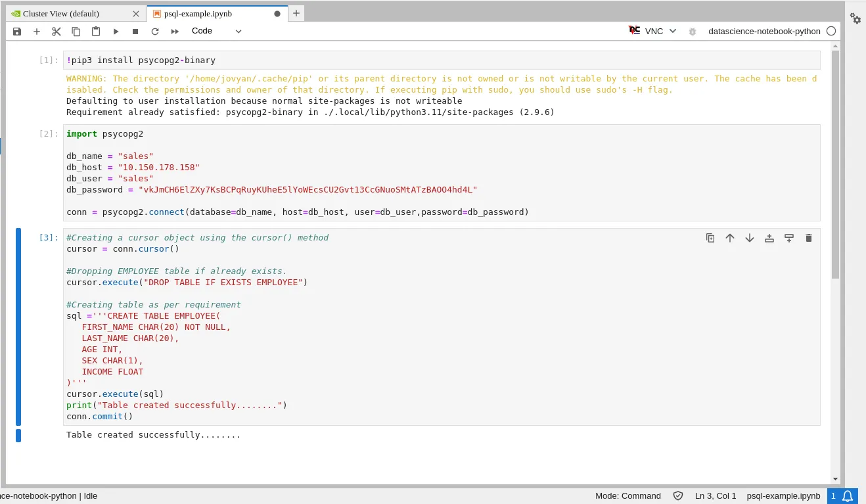Open a new launcher tab with plus
This screenshot has height=504, width=866.
[x=296, y=13]
